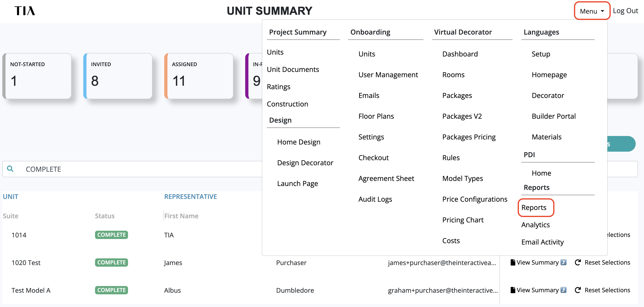644x307 pixels.
Task: Open the Menu dropdown
Action: pos(592,11)
